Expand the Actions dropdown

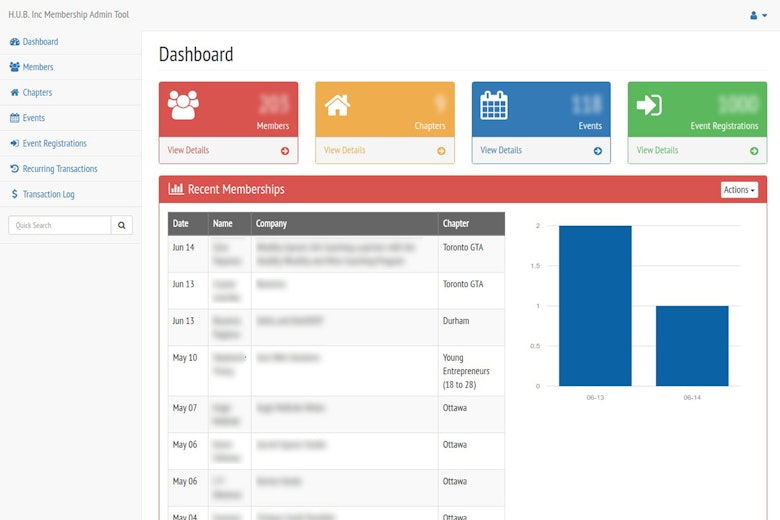point(739,190)
